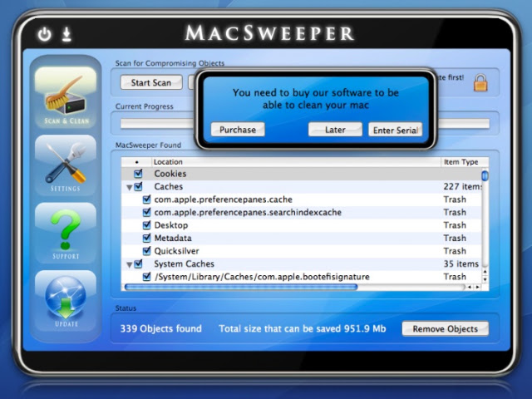Click the /System/Library/Caches/com.apple.bootefisignature entry
Viewport: 532px width, 399px height.
tap(262, 277)
